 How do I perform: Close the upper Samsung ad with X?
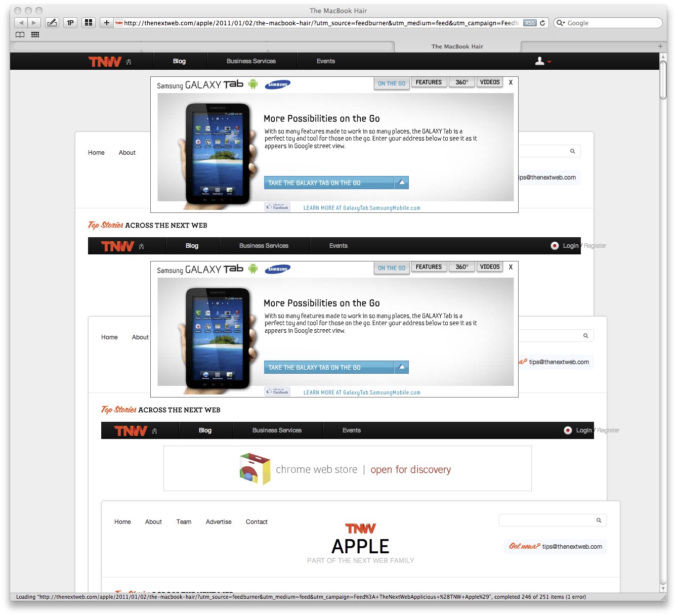[511, 82]
